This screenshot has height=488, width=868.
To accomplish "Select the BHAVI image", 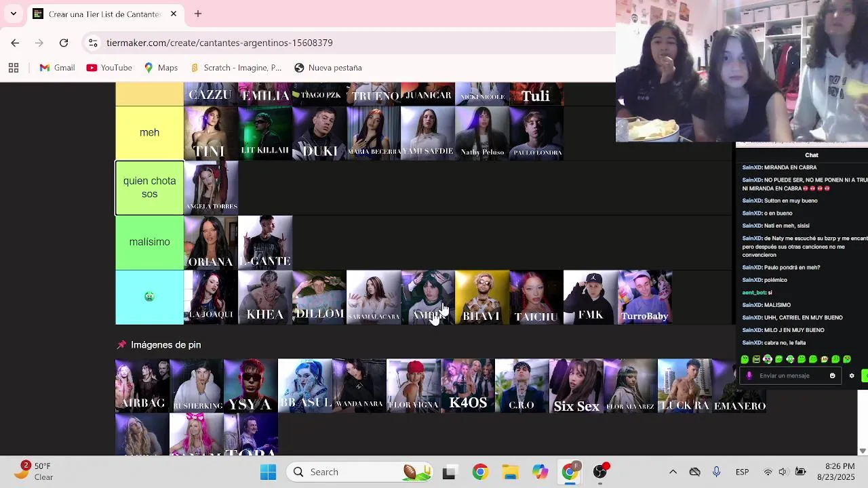I will tap(482, 297).
